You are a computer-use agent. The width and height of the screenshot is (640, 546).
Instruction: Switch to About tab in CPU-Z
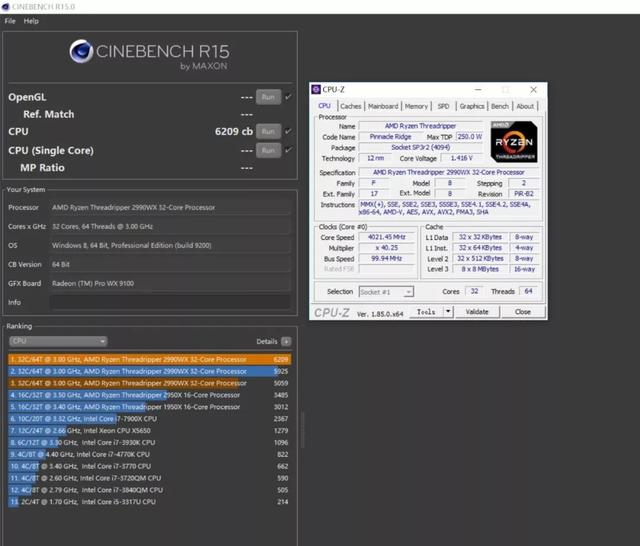525,106
